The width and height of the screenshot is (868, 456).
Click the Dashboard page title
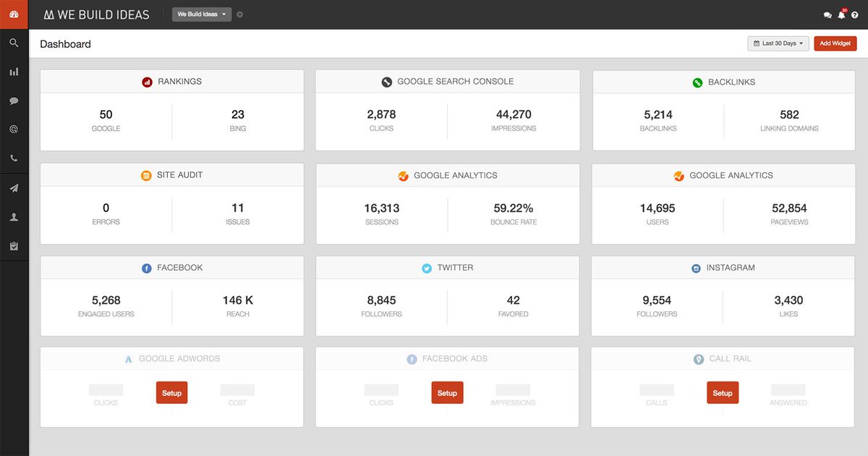65,44
